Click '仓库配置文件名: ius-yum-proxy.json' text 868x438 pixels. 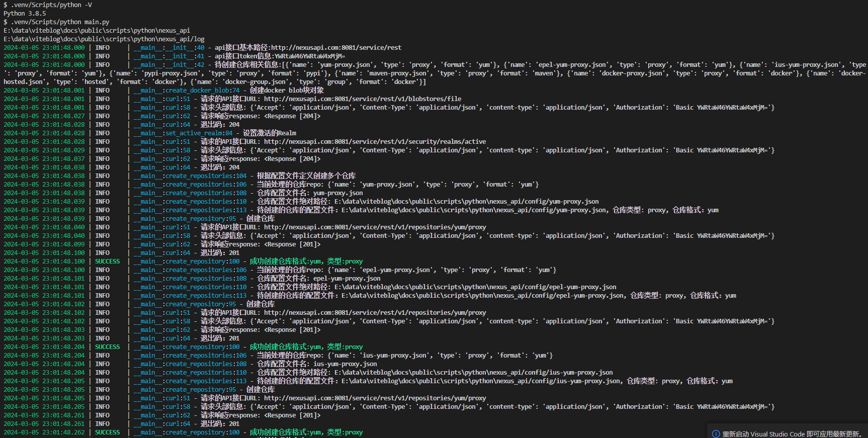pyautogui.click(x=317, y=364)
